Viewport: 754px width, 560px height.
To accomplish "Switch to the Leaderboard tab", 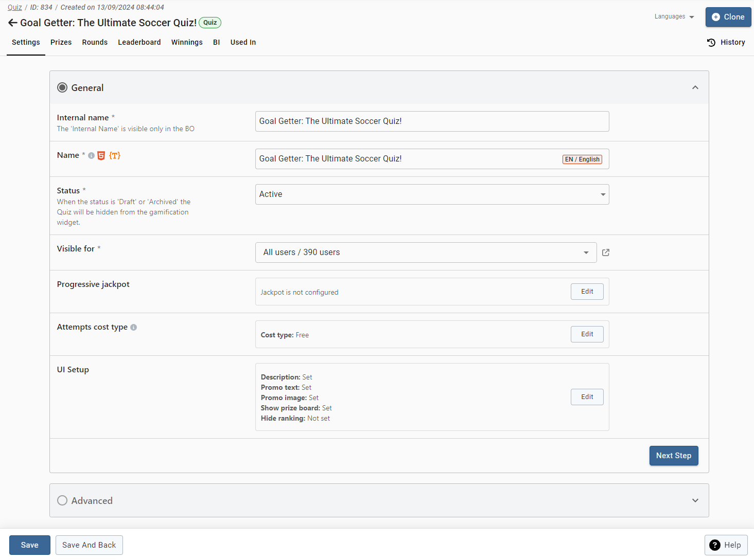I will [139, 42].
